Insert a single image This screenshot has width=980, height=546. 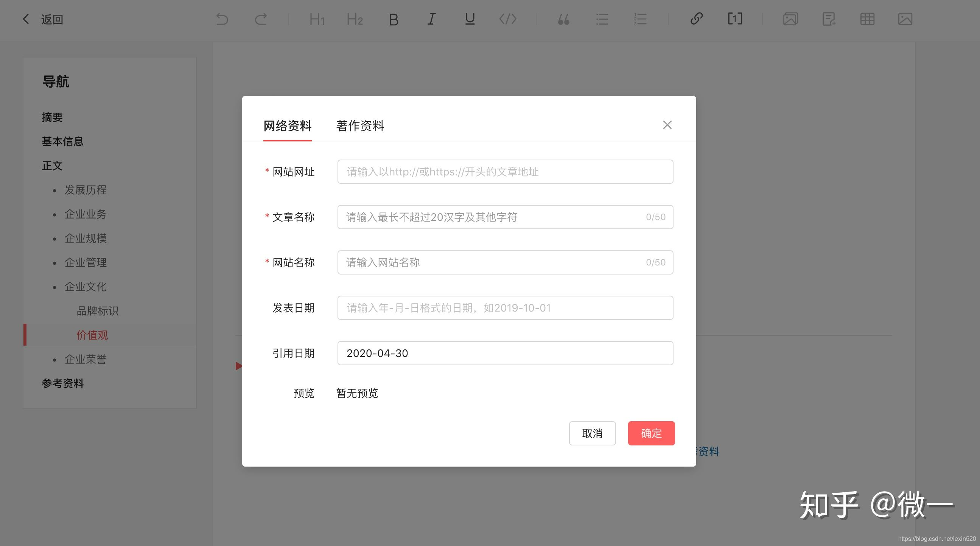pos(905,19)
